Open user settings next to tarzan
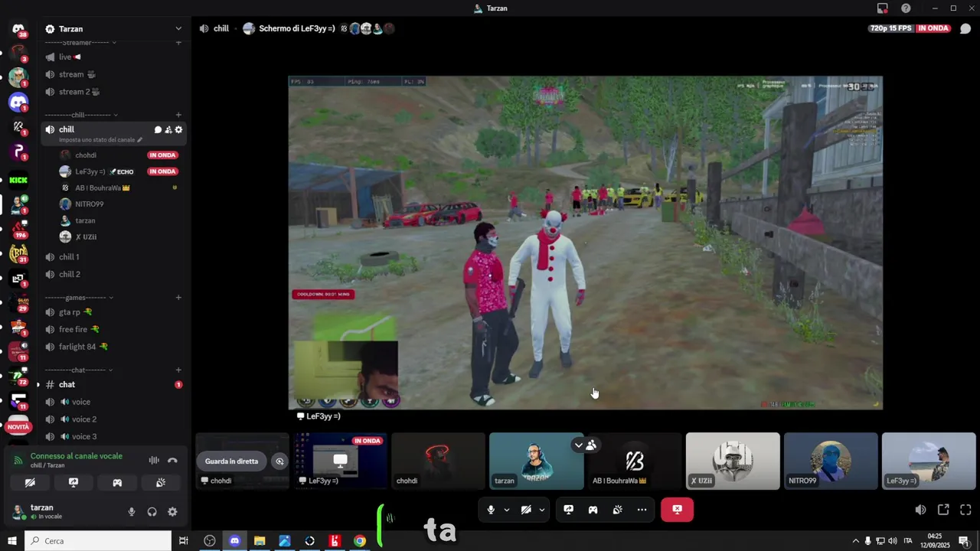980x551 pixels. pyautogui.click(x=172, y=512)
